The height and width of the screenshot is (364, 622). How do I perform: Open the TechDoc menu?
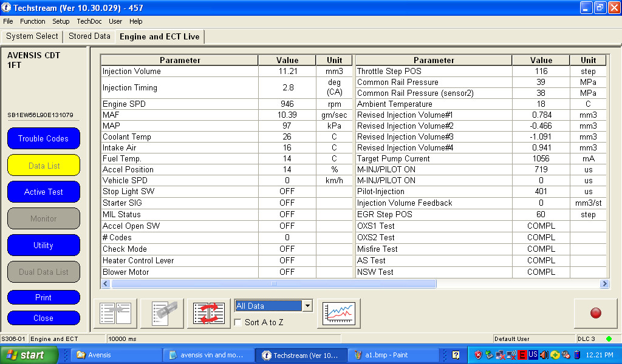coord(89,21)
